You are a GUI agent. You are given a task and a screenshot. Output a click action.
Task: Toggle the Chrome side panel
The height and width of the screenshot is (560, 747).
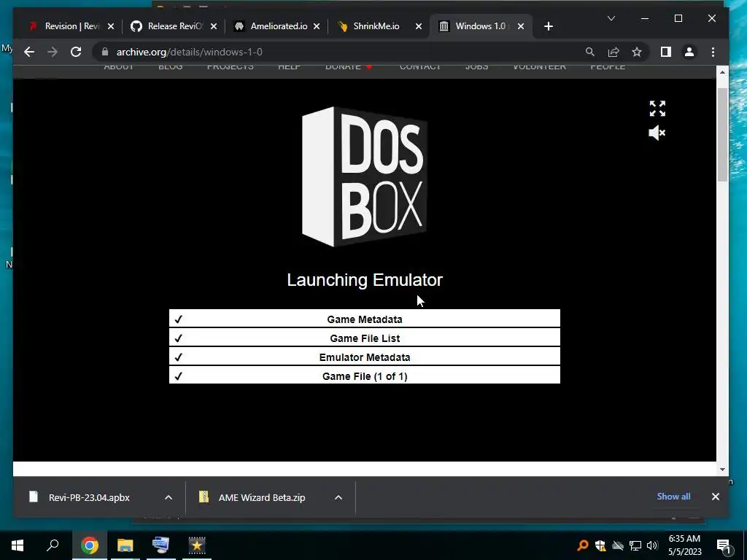point(665,52)
